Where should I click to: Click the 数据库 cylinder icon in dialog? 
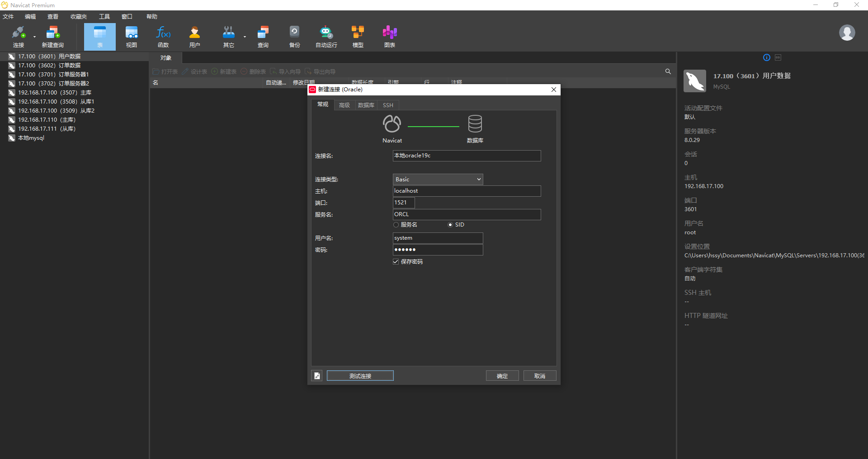coord(475,124)
